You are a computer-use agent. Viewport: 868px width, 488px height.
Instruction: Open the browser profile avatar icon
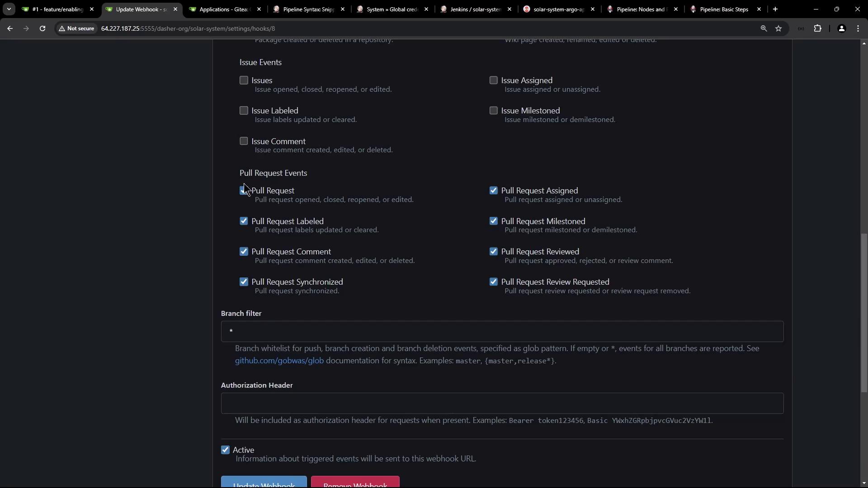[841, 28]
